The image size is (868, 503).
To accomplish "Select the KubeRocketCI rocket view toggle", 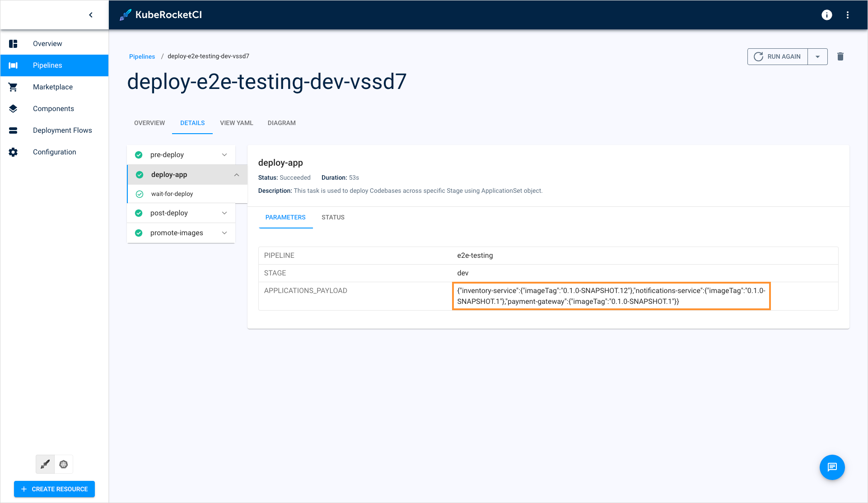I will [x=45, y=464].
